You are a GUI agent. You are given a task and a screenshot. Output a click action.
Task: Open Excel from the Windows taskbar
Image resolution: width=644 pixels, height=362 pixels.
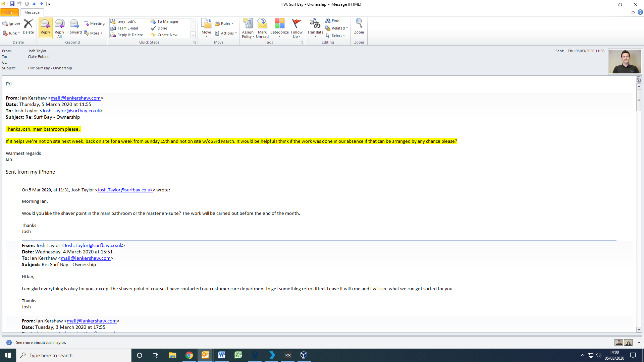coord(238,355)
